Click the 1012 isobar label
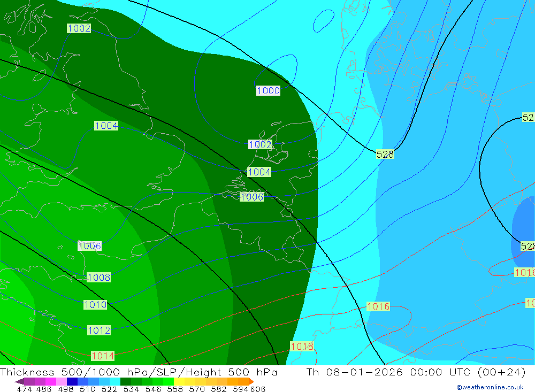Image resolution: width=535 pixels, height=392 pixels. 99,330
